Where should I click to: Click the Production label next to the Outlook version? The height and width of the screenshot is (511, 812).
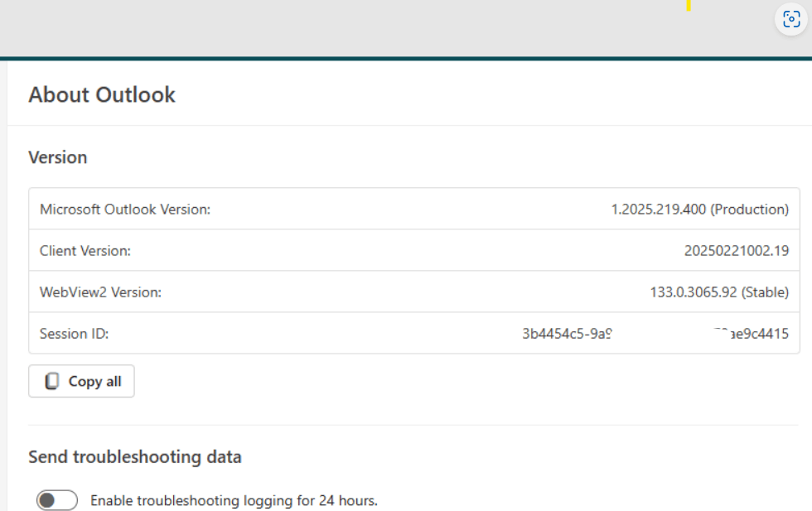pyautogui.click(x=750, y=209)
